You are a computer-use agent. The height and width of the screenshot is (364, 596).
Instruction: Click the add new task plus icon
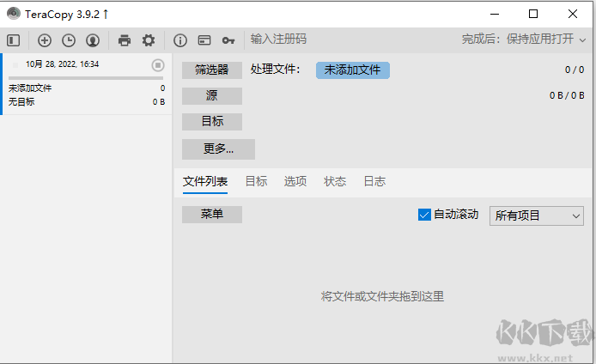(45, 40)
